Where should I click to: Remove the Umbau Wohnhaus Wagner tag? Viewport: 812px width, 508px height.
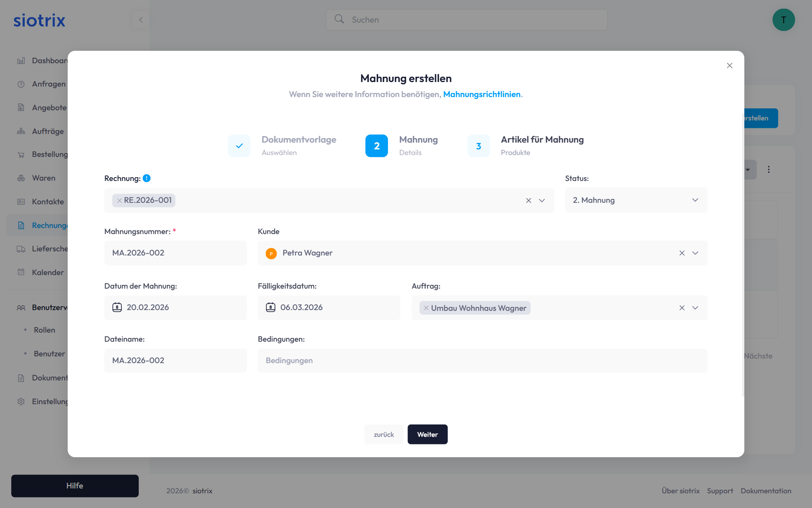[x=426, y=308]
